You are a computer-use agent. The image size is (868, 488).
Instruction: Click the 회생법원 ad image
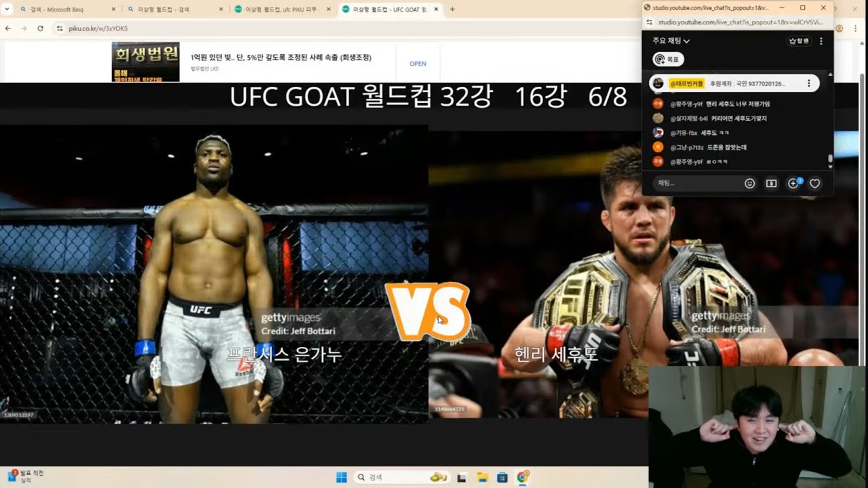[x=146, y=62]
